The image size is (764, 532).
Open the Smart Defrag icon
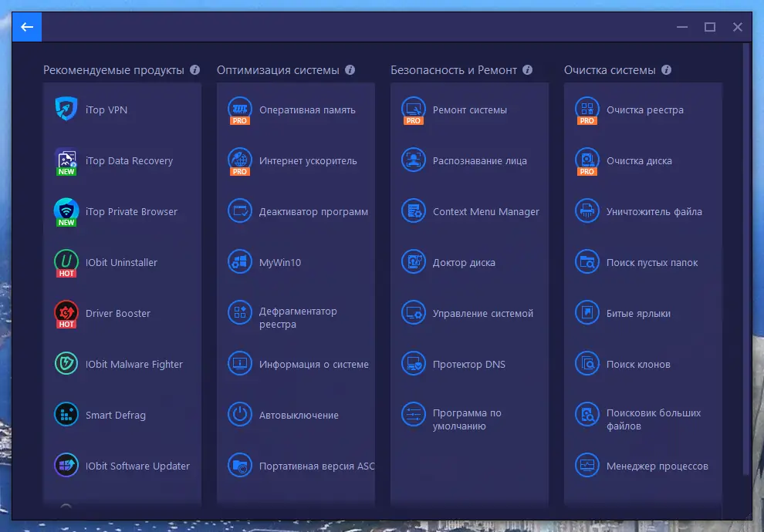[x=66, y=415]
